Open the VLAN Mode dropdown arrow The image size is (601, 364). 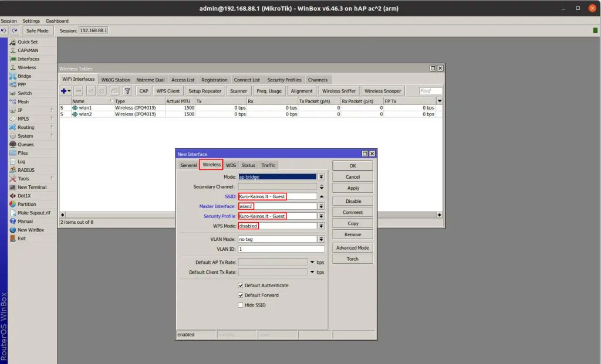click(x=321, y=239)
